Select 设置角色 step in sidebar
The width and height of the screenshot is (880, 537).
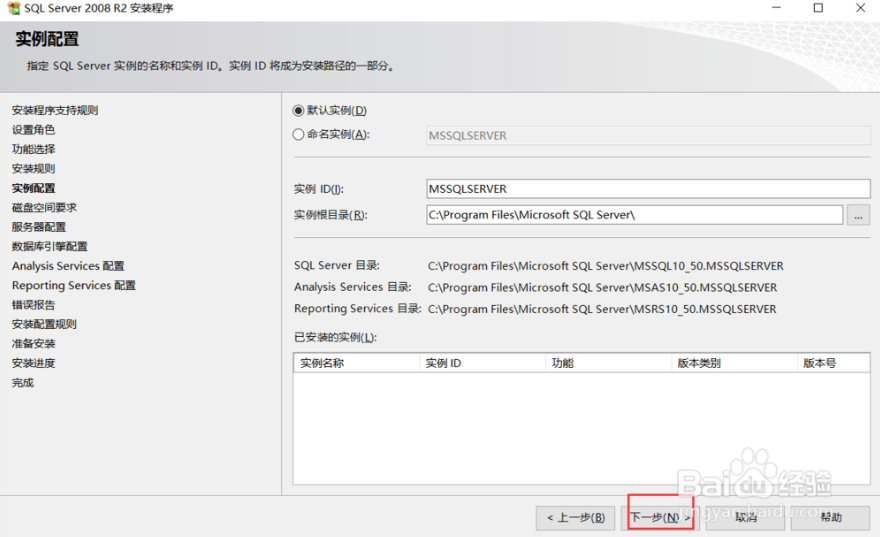tap(34, 130)
